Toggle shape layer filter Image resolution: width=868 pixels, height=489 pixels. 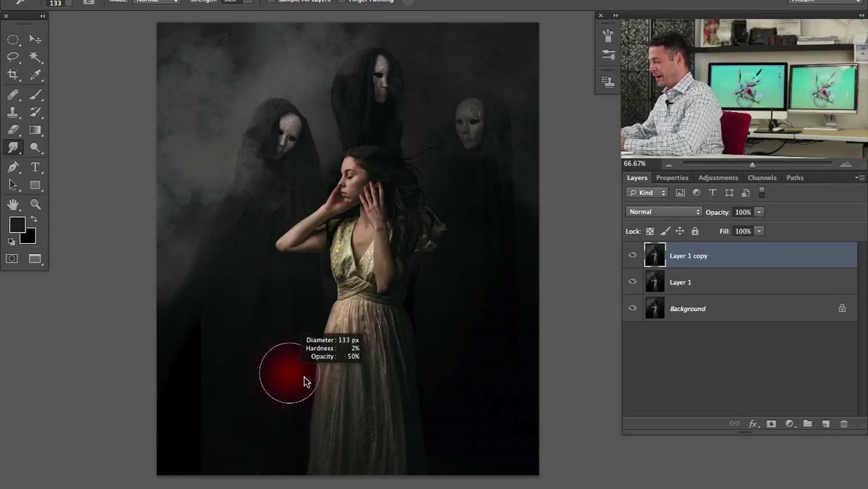729,193
